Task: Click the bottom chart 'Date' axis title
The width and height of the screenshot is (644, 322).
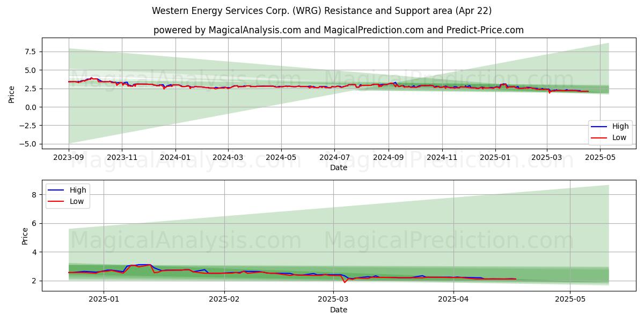Action: pos(339,310)
